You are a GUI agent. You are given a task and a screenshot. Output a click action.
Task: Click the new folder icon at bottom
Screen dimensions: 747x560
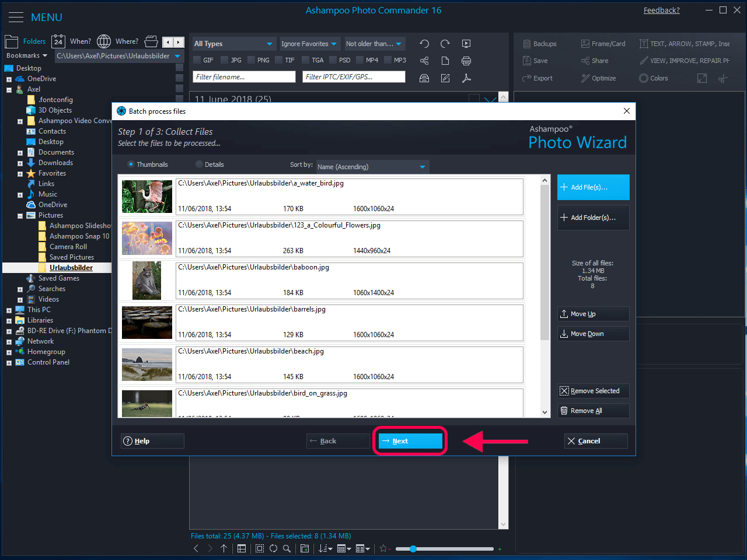pos(305,548)
